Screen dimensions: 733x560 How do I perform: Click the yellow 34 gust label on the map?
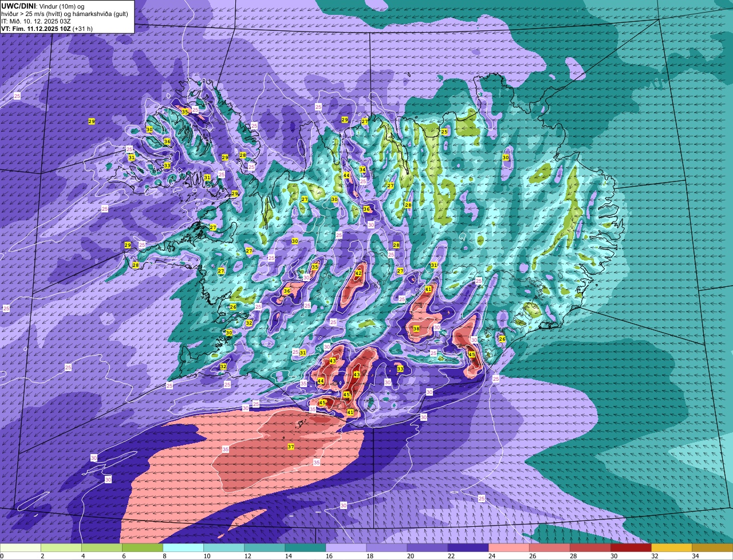362,170
